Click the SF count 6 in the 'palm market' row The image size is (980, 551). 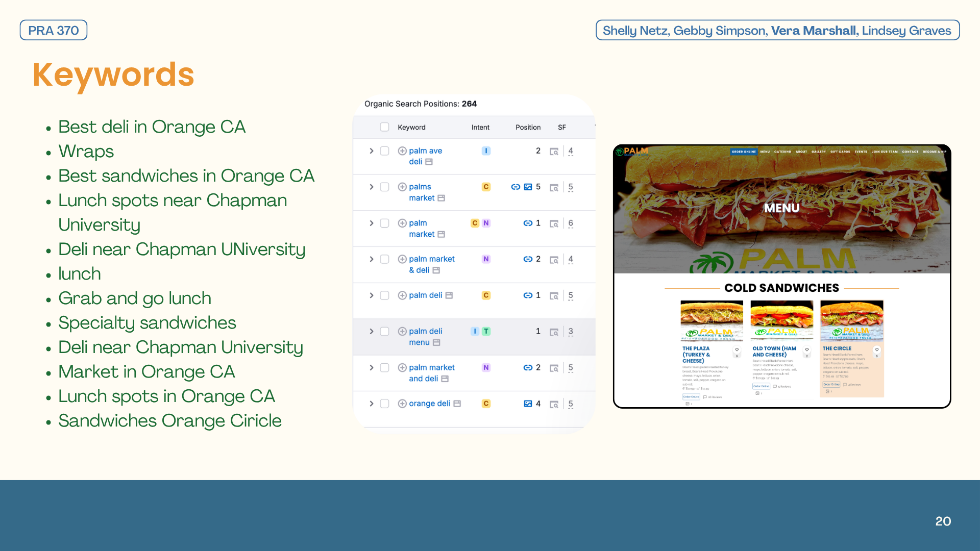[571, 223]
